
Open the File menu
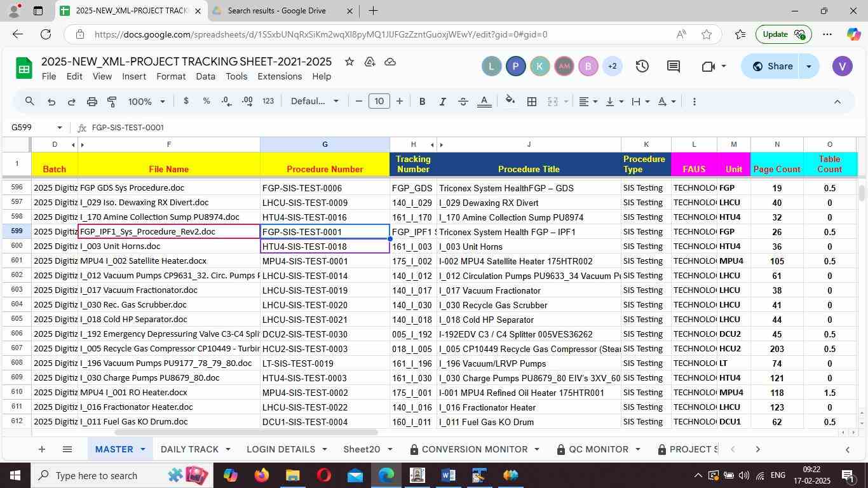49,76
